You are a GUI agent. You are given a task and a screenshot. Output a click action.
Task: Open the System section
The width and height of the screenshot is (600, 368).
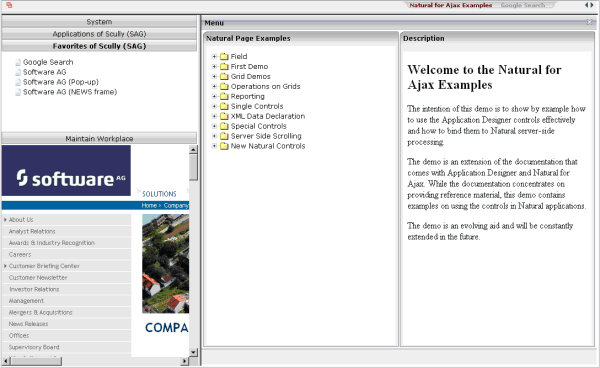tap(99, 22)
